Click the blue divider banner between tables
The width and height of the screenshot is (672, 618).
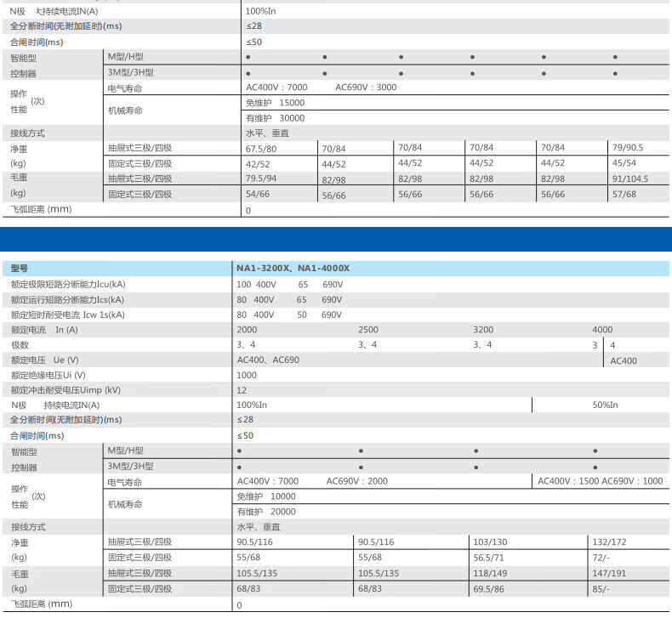click(x=336, y=238)
